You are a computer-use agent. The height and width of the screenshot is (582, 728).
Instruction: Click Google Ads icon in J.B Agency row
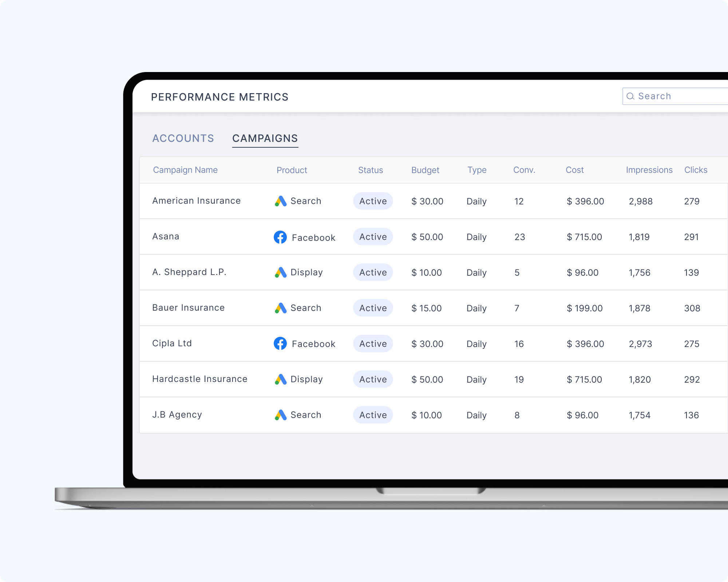pos(280,415)
